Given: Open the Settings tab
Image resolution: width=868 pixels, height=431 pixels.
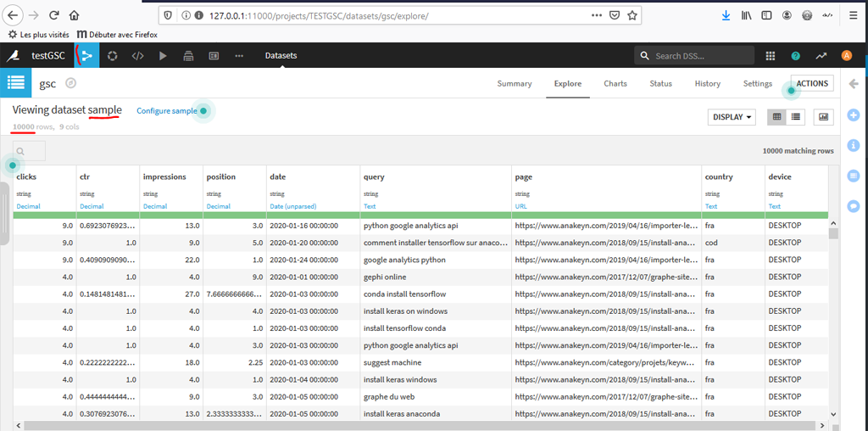Looking at the screenshot, I should (x=758, y=84).
